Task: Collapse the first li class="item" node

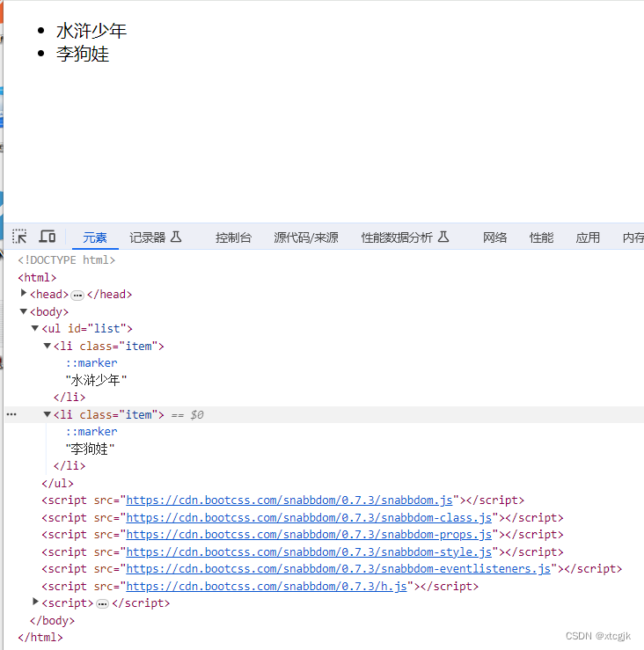Action: click(48, 346)
